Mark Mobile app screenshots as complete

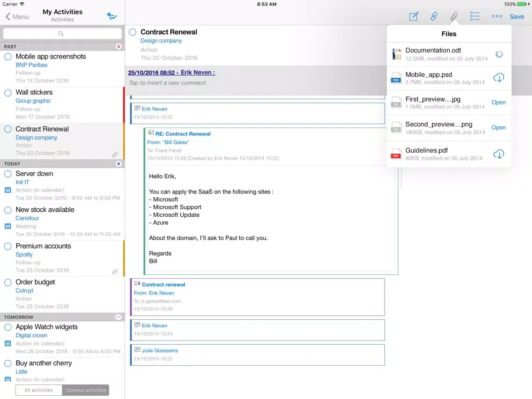[8, 57]
